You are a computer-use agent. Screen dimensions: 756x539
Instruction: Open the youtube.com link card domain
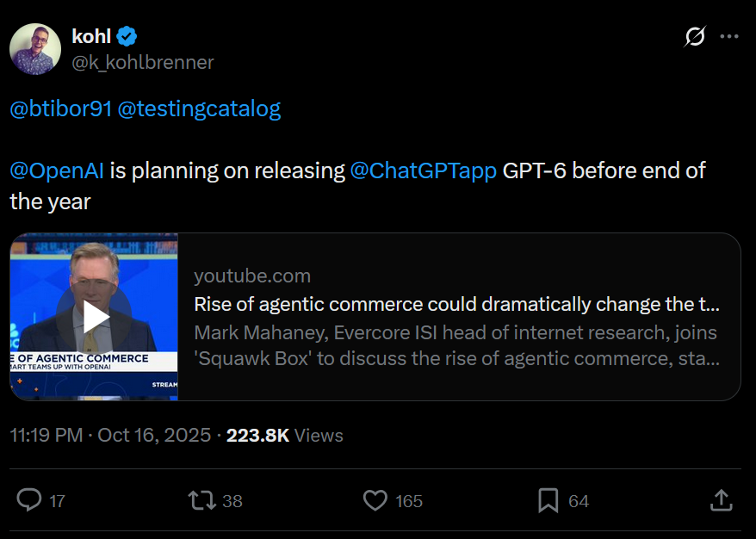252,276
